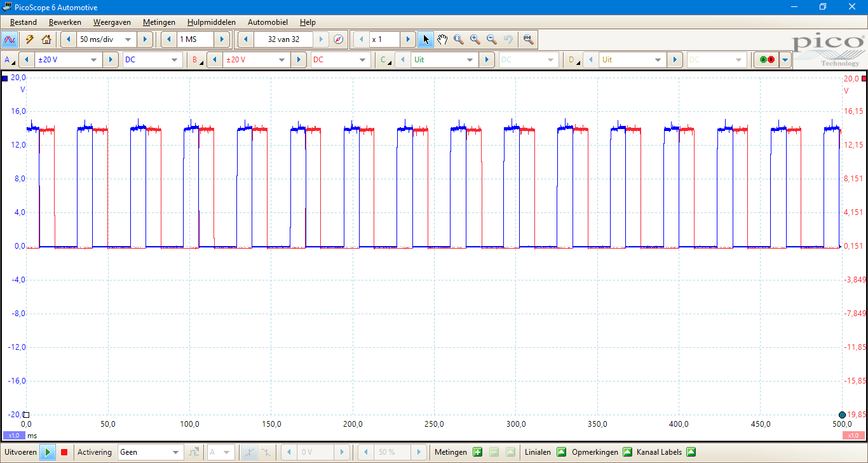Toggle Kanaal Labels display

[x=691, y=452]
